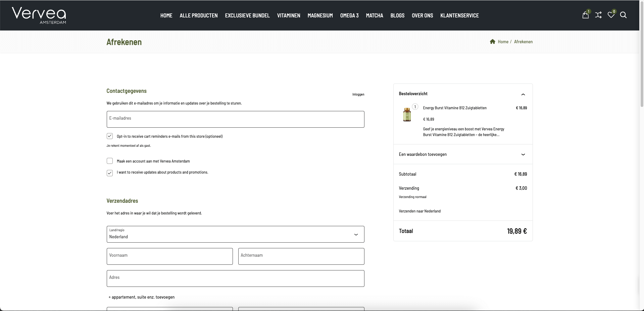644x311 pixels.
Task: Open Magnesium menu item
Action: coord(320,15)
